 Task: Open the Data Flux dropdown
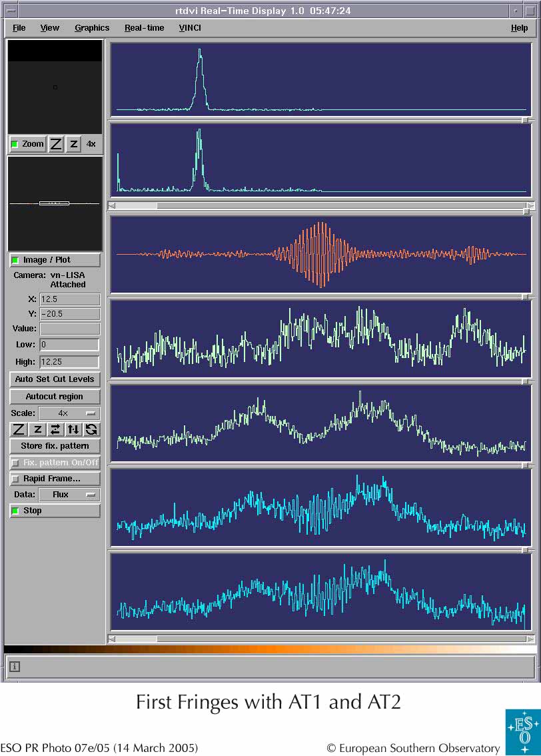69,494
